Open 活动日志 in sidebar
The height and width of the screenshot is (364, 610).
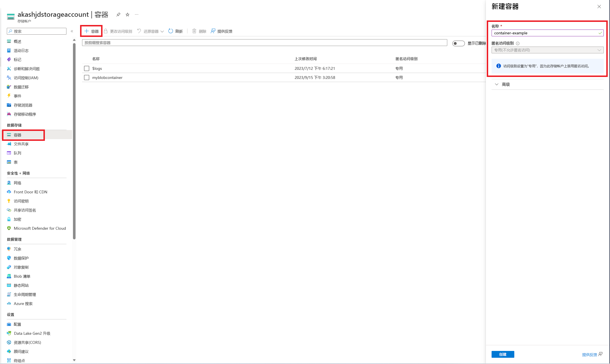(21, 51)
